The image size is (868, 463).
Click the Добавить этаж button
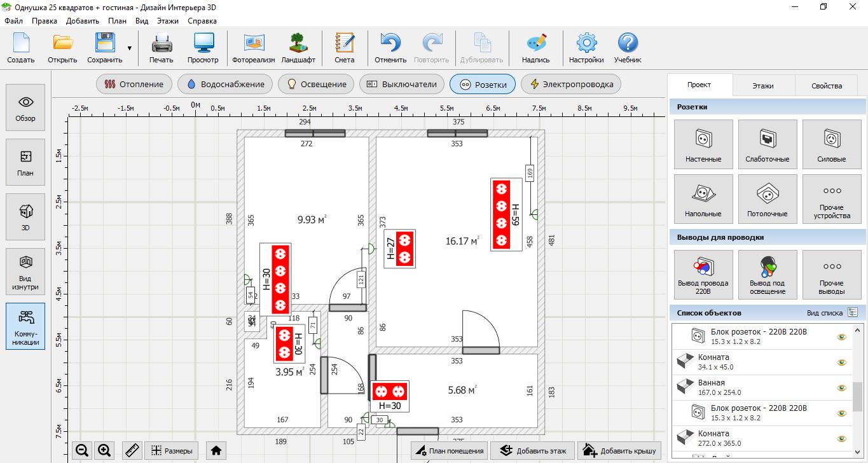tap(532, 451)
